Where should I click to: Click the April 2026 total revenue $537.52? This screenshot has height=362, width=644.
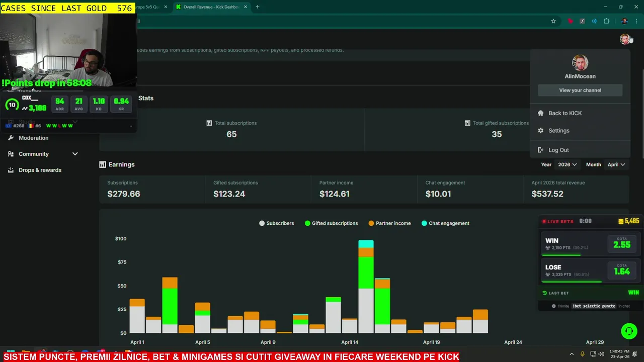click(x=547, y=194)
